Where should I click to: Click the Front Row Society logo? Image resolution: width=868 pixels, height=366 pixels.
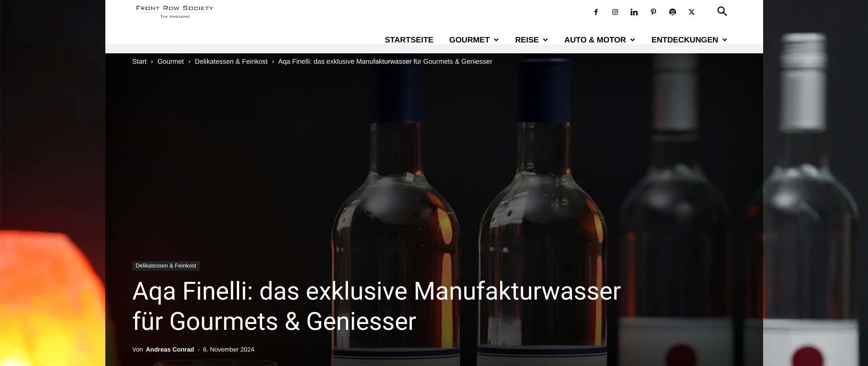[175, 12]
